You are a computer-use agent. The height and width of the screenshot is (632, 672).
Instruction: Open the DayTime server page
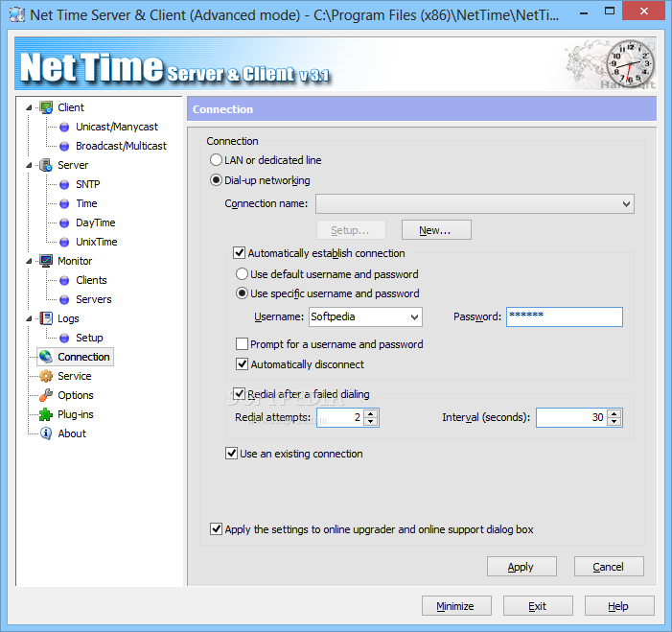(x=96, y=222)
